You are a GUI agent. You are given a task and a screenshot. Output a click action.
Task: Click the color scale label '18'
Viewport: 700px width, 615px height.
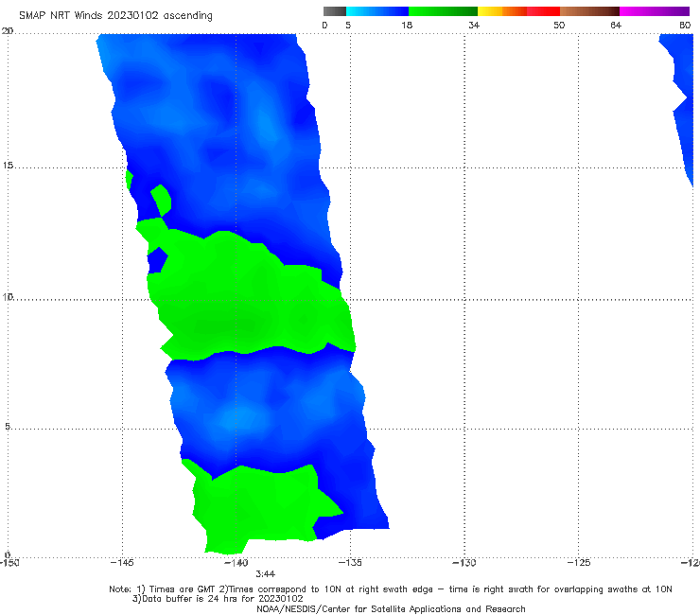click(x=407, y=25)
